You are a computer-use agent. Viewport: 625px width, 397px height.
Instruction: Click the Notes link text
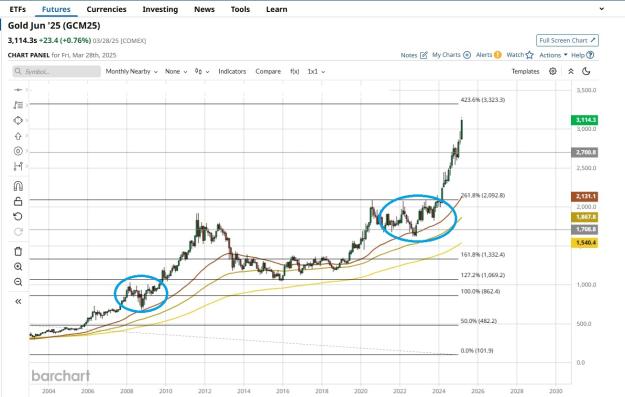point(409,55)
